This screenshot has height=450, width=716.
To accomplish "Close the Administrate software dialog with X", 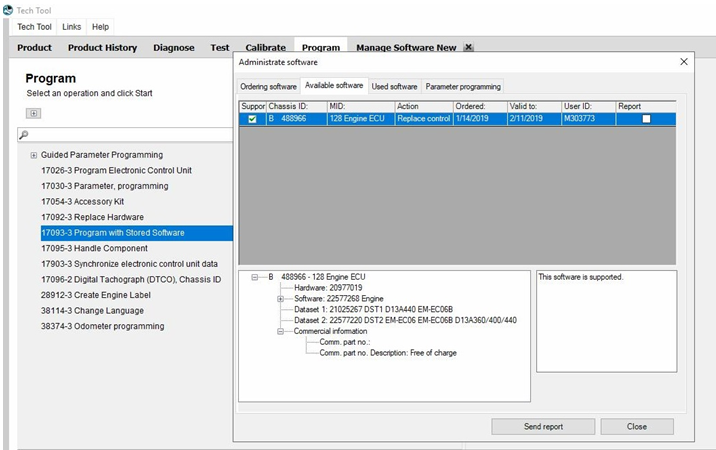I will pyautogui.click(x=684, y=62).
